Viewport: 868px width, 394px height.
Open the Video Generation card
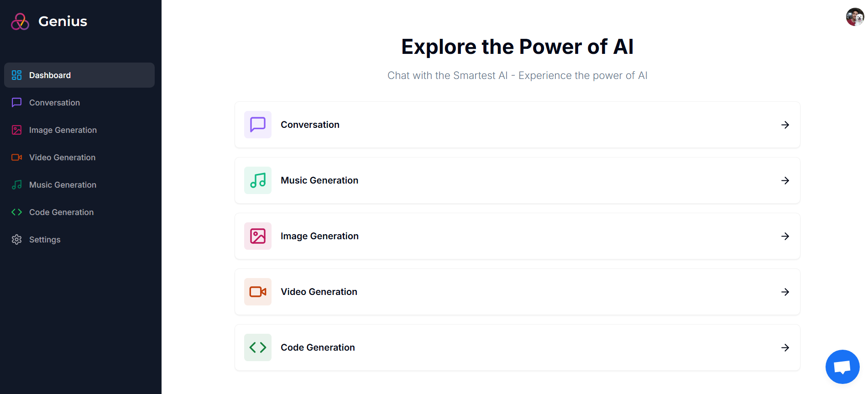(517, 292)
